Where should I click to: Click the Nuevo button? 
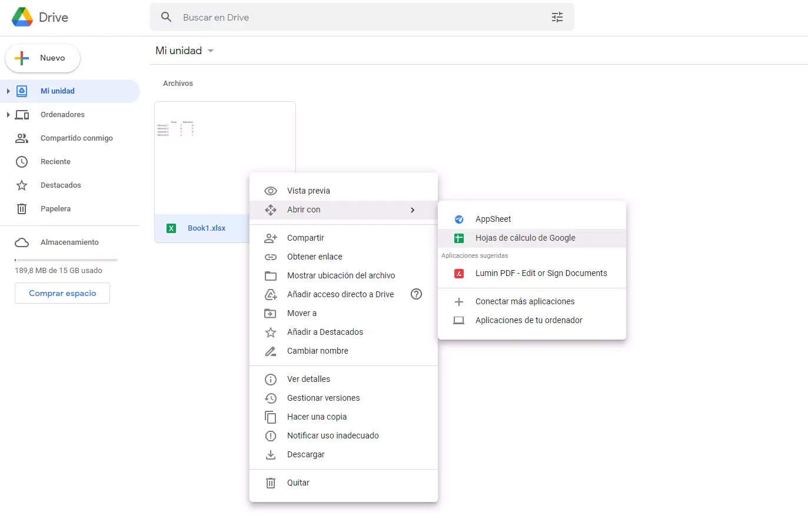point(43,58)
